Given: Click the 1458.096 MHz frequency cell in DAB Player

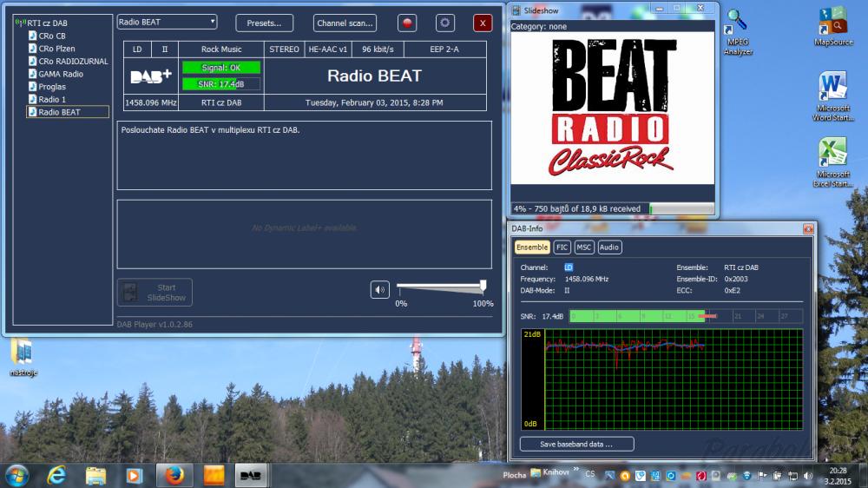Looking at the screenshot, I should pos(150,102).
